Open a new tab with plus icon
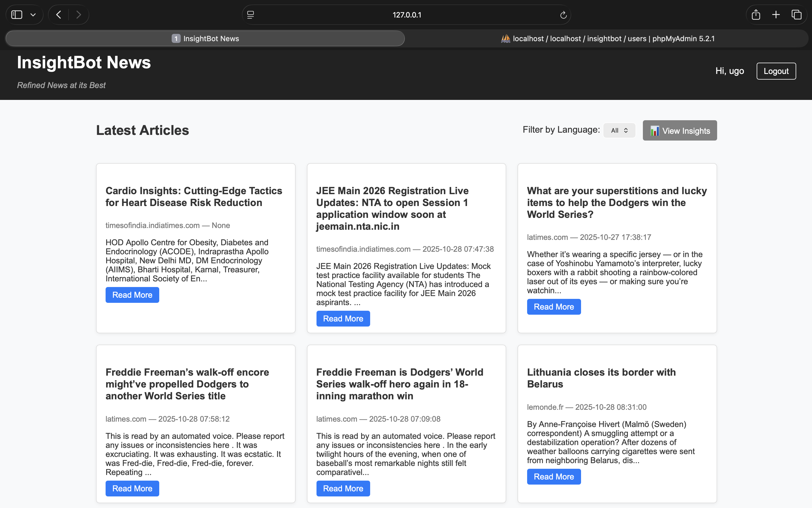 [776, 14]
